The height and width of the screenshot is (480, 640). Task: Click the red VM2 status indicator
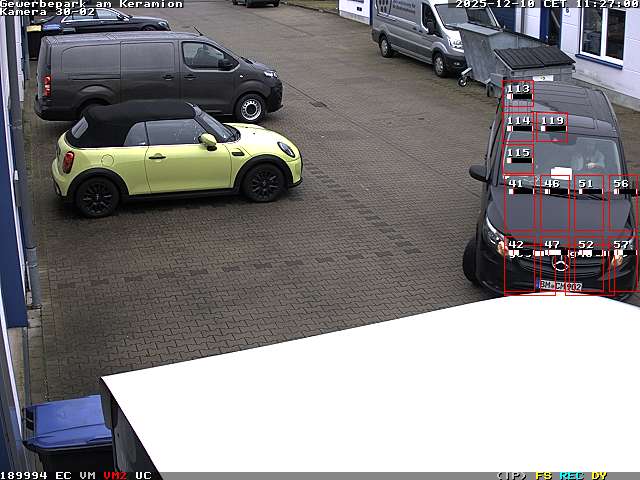tap(115, 475)
